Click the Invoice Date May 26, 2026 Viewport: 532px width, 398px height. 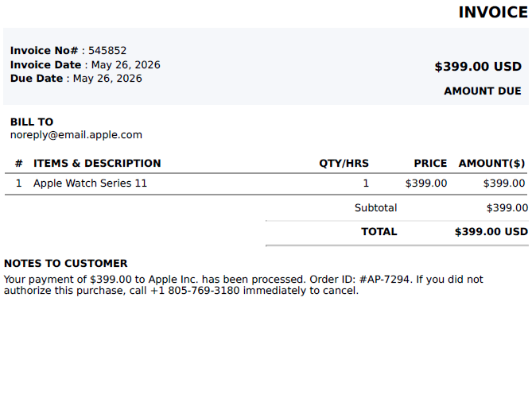[x=126, y=65]
